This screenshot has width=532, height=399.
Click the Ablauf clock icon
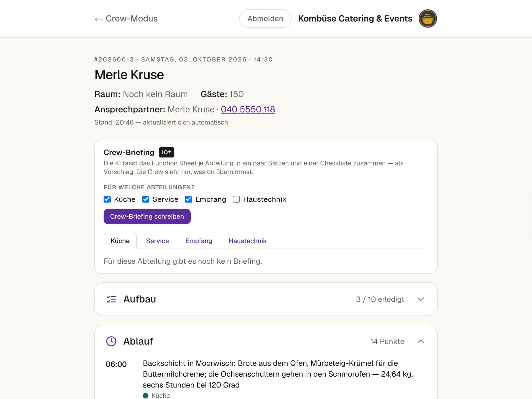(111, 341)
